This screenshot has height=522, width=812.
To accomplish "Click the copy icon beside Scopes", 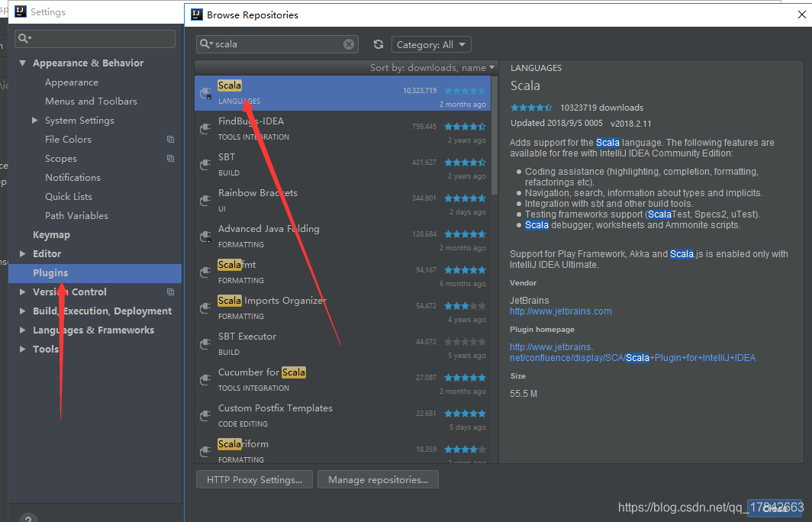I will tap(170, 159).
